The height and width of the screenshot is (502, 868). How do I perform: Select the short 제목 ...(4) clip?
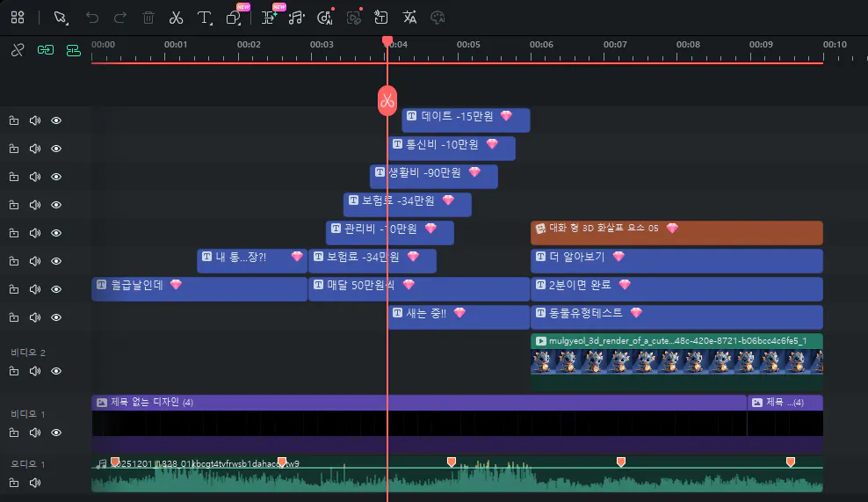pyautogui.click(x=785, y=424)
